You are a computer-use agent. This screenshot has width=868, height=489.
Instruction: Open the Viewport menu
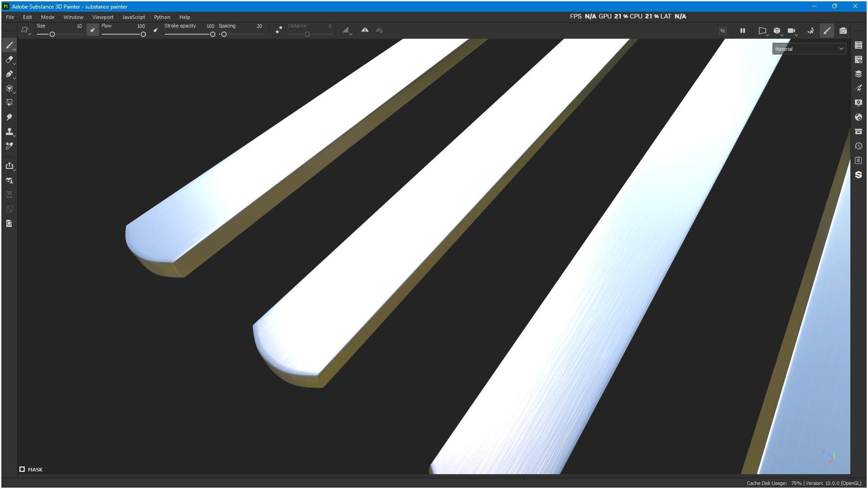tap(103, 17)
